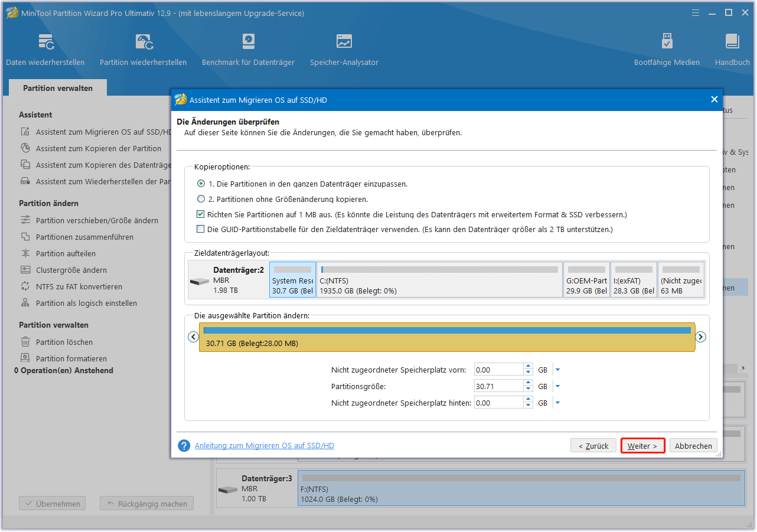Click the Zurück button

[x=593, y=446]
